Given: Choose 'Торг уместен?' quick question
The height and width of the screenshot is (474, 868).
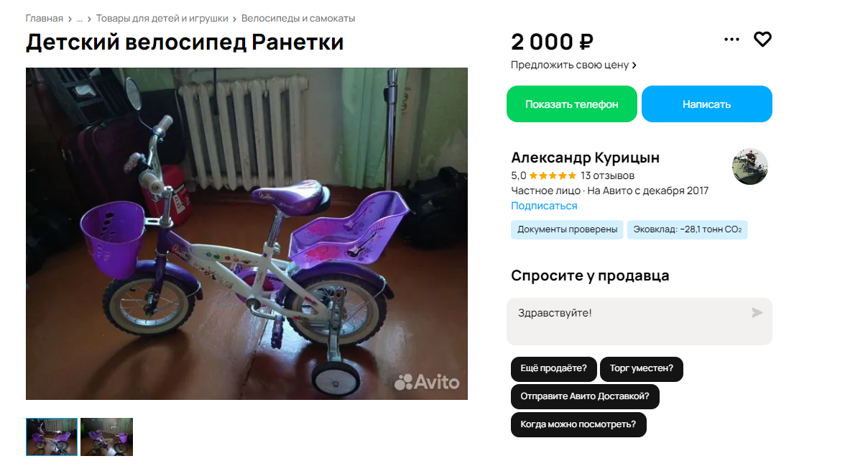Looking at the screenshot, I should [x=642, y=369].
